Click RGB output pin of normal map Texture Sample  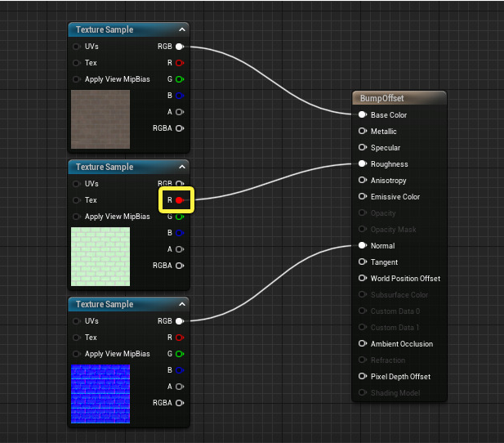180,321
